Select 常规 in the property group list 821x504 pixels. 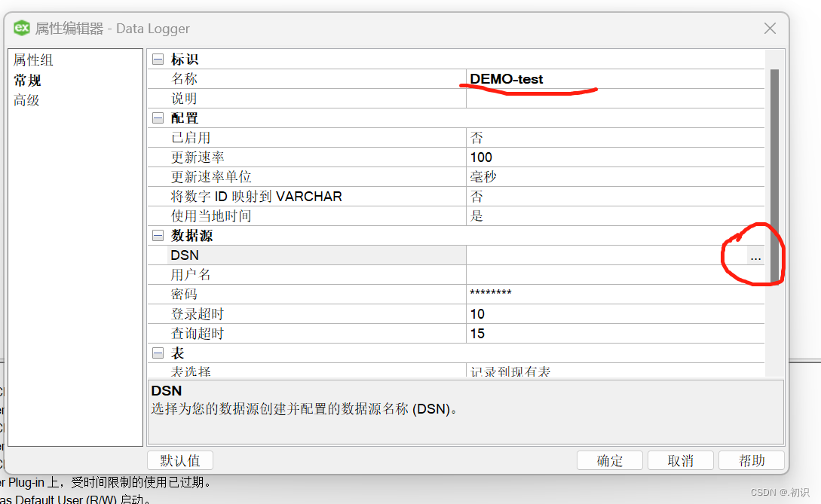[32, 80]
